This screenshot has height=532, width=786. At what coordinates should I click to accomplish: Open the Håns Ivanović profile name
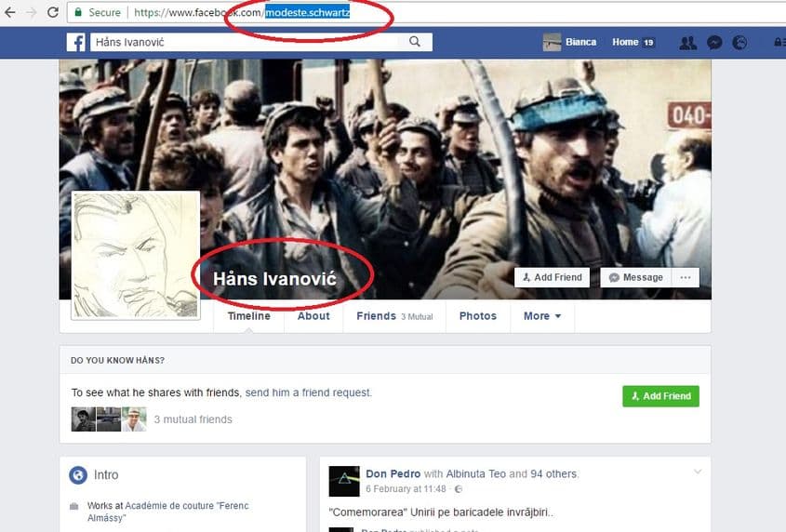click(274, 279)
